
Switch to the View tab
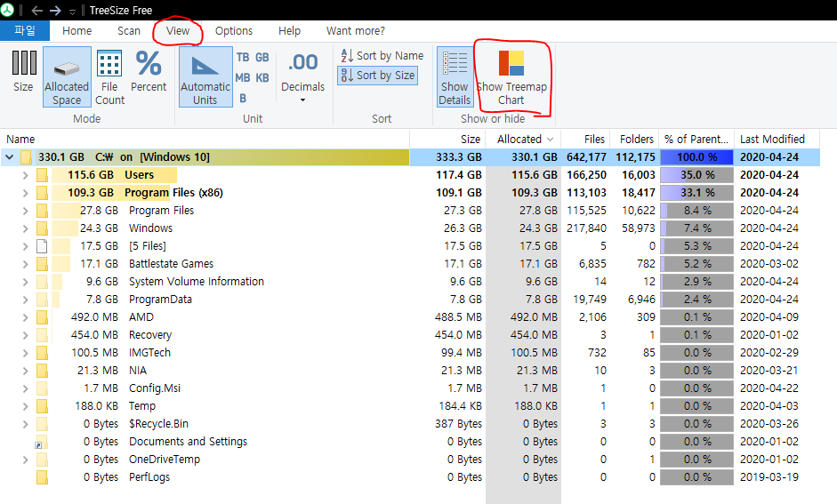[x=177, y=31]
